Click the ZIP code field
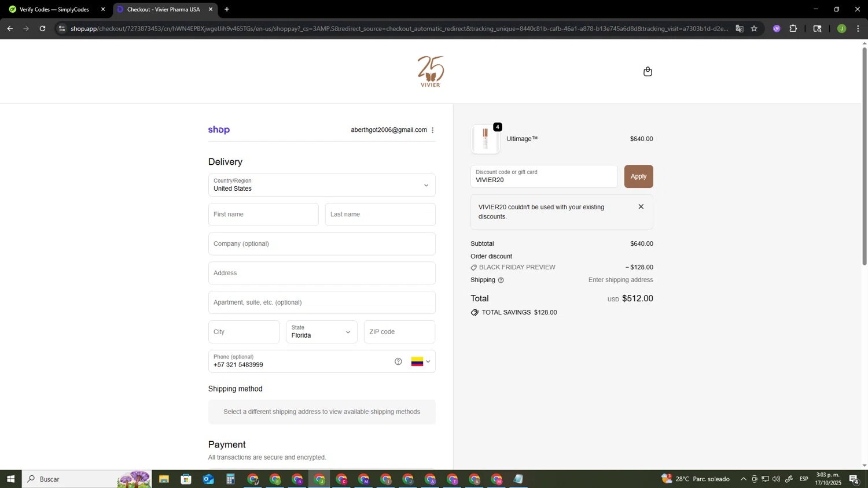868x488 pixels. 399,332
